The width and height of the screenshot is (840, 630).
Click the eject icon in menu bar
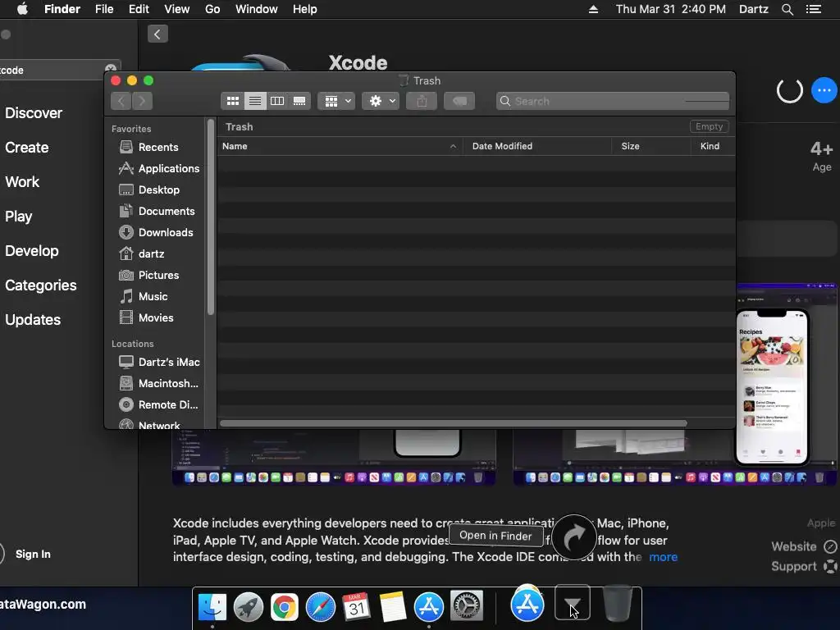point(593,9)
